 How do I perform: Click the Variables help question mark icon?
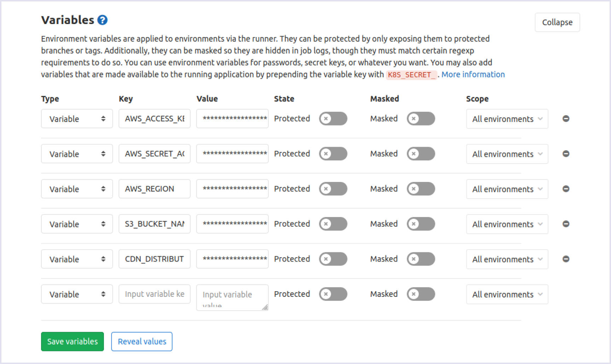[x=103, y=20]
